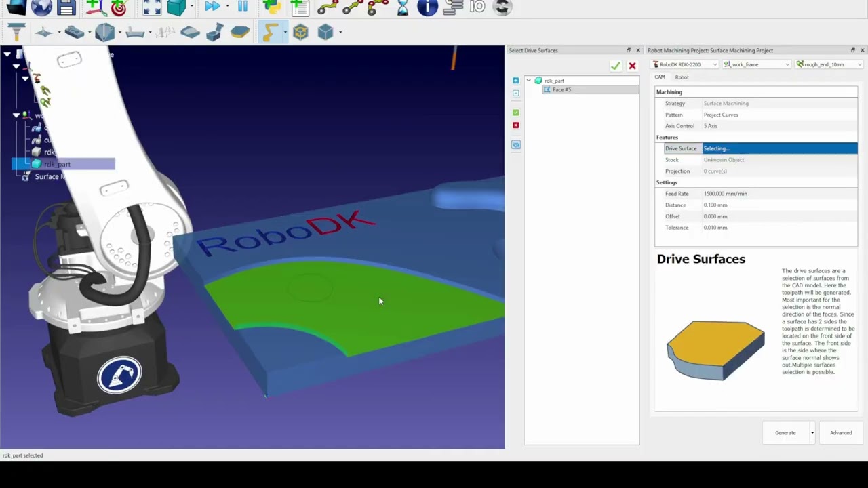Select the isometric view cube icon
This screenshot has width=868, height=488.
click(176, 7)
